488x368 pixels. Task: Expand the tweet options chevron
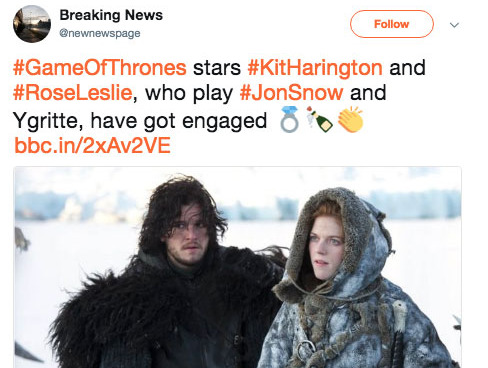point(454,25)
